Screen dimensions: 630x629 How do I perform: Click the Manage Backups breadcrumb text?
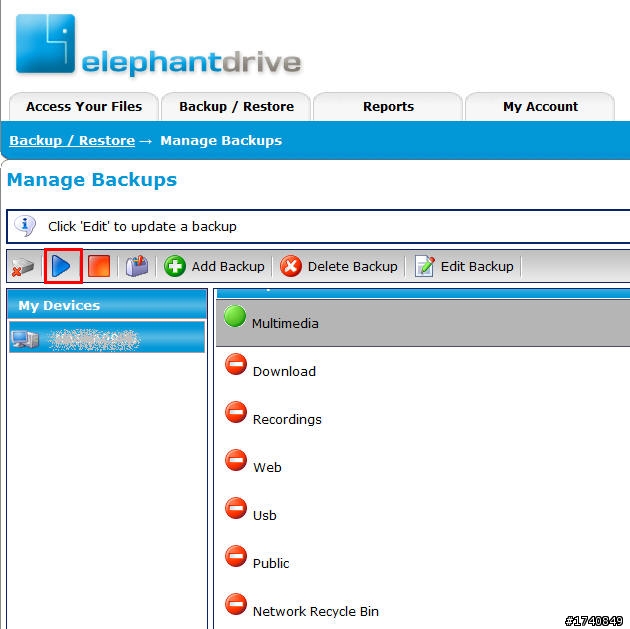(221, 141)
